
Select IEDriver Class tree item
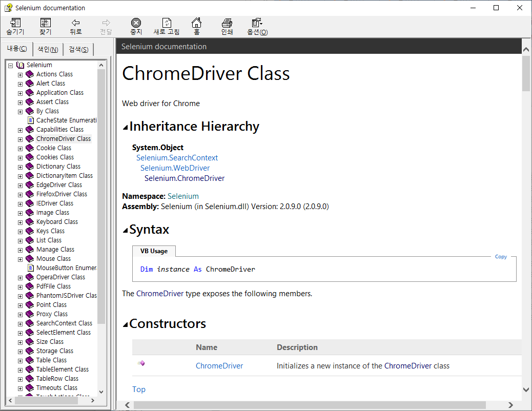[55, 203]
